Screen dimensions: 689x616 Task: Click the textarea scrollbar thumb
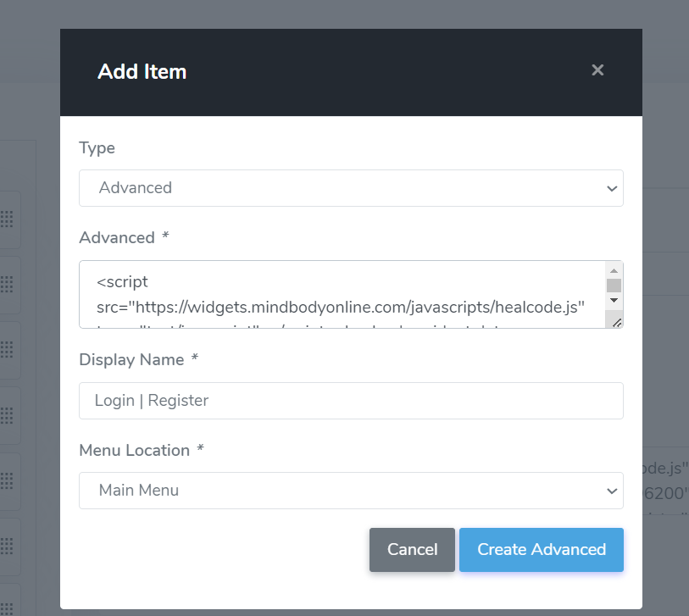(614, 286)
